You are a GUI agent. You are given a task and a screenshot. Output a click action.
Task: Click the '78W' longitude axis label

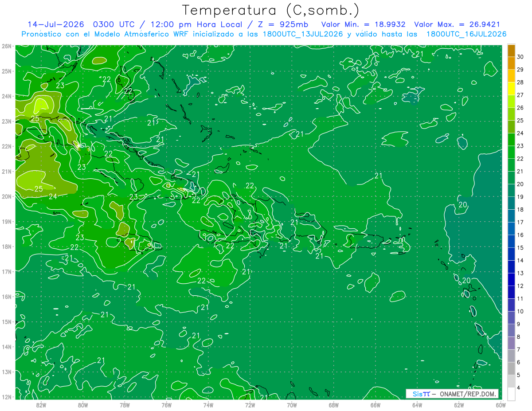pyautogui.click(x=125, y=405)
